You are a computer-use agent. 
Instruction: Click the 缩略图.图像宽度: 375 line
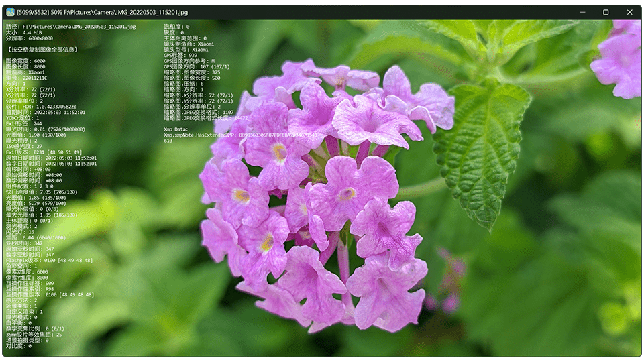(192, 72)
